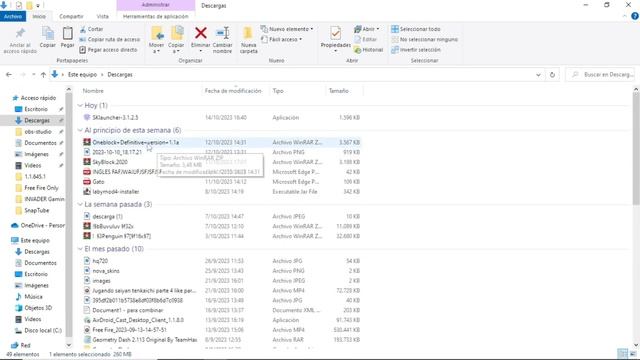Viewport: 640px width, 360px height.
Task: Open Objetos 3D in navigation pane
Action: click(x=33, y=308)
